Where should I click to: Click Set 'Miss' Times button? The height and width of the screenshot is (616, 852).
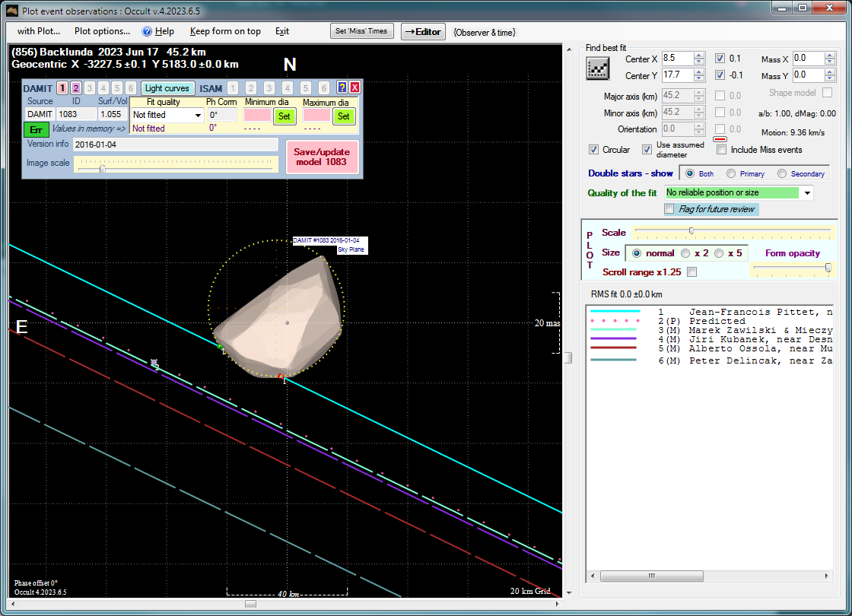tap(361, 31)
